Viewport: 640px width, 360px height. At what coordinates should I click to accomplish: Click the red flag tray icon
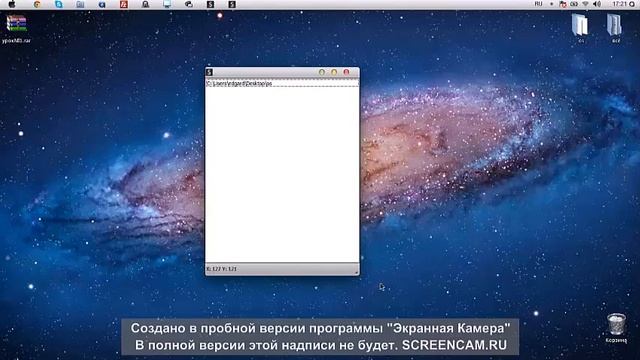[562, 4]
